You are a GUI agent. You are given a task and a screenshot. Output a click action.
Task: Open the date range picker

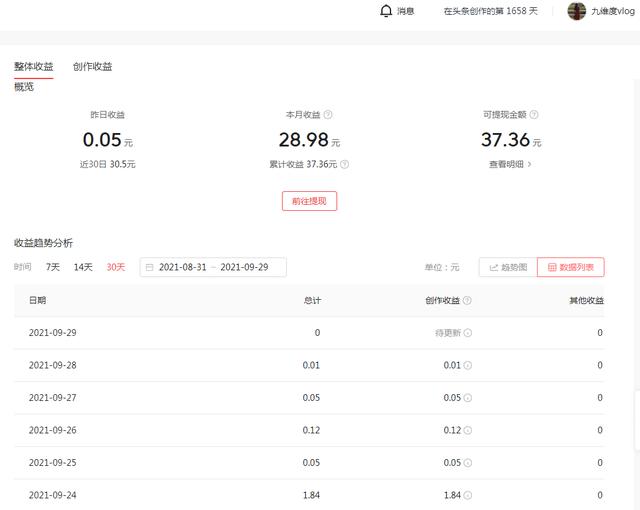click(213, 267)
